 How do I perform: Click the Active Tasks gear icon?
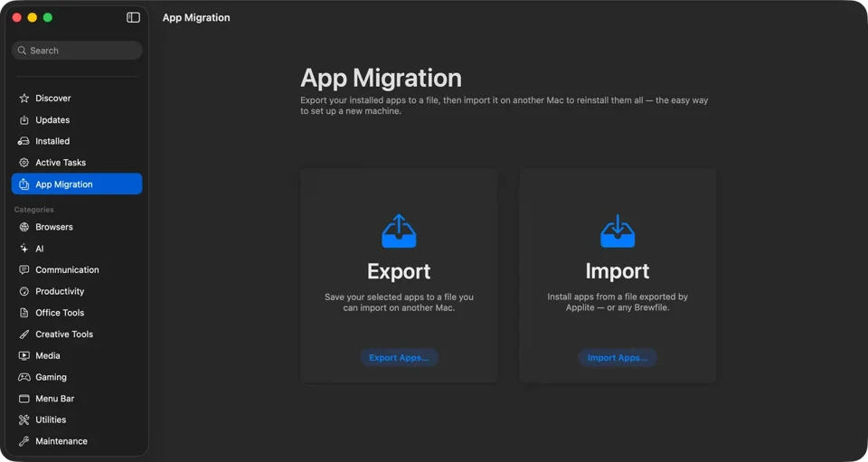click(24, 163)
